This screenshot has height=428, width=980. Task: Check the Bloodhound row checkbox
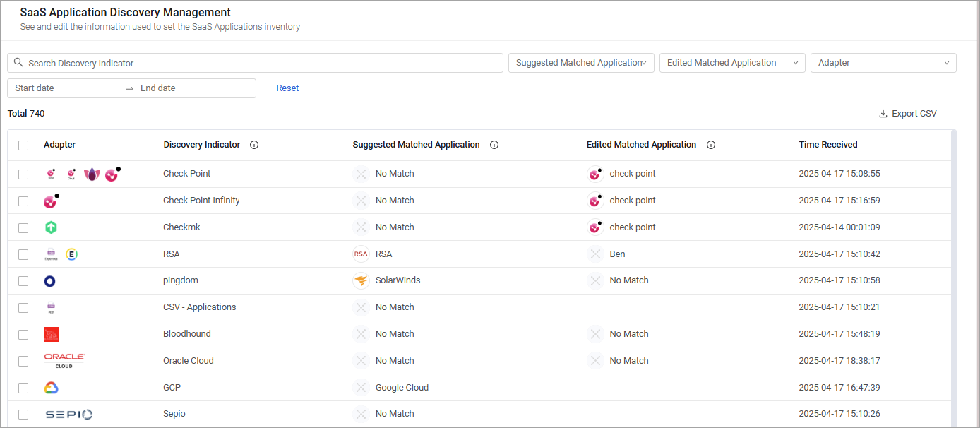pyautogui.click(x=23, y=335)
